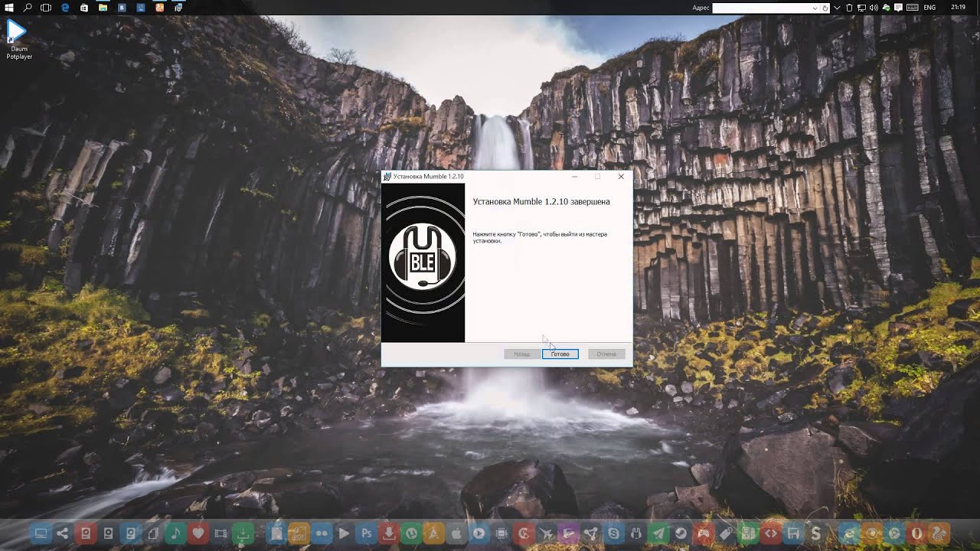Open the music note dock icon

pyautogui.click(x=175, y=533)
